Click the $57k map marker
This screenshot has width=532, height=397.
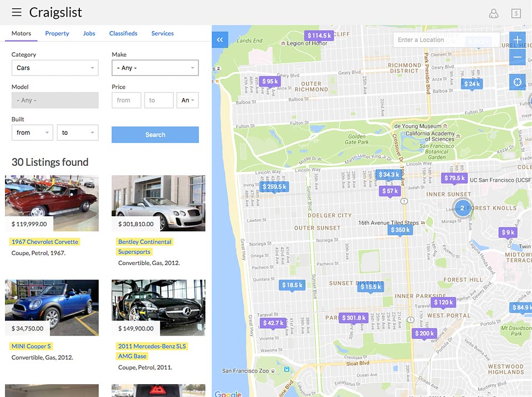point(390,191)
